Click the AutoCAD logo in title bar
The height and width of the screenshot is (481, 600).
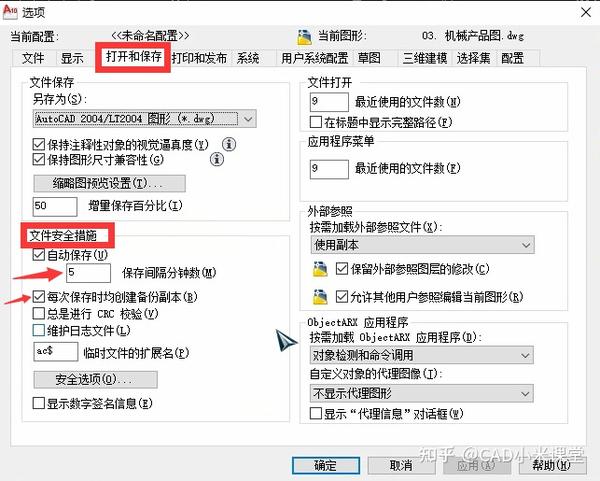coord(10,12)
